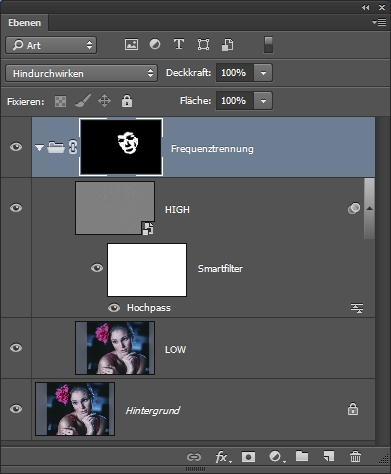Select the Hintergrund layer thumbnail
The image size is (391, 474).
click(75, 409)
